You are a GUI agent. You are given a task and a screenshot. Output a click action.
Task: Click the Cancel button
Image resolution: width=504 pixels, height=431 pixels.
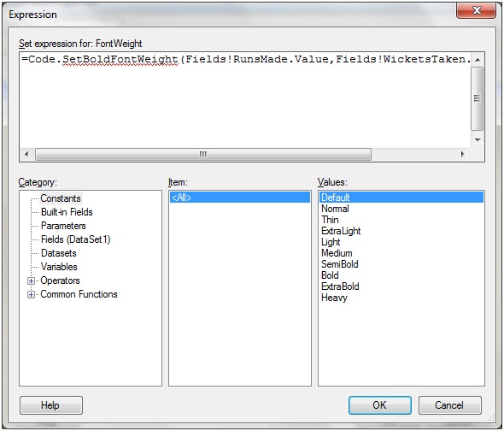(449, 405)
